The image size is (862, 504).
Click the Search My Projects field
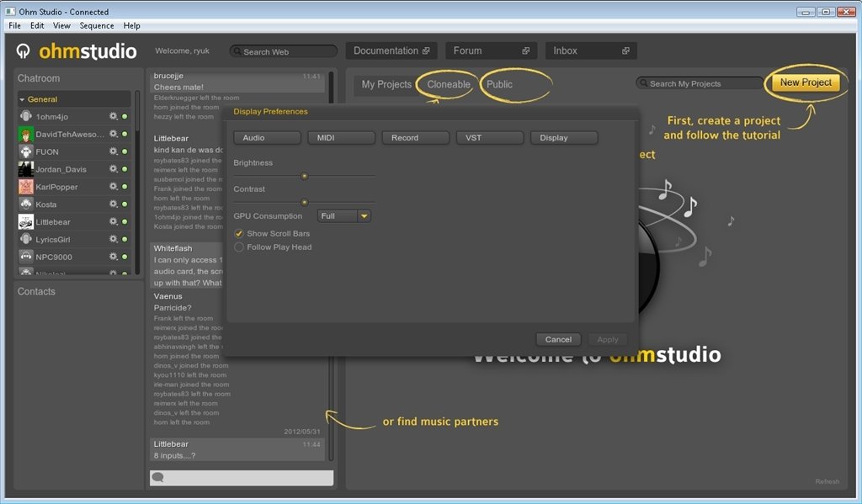tap(700, 83)
